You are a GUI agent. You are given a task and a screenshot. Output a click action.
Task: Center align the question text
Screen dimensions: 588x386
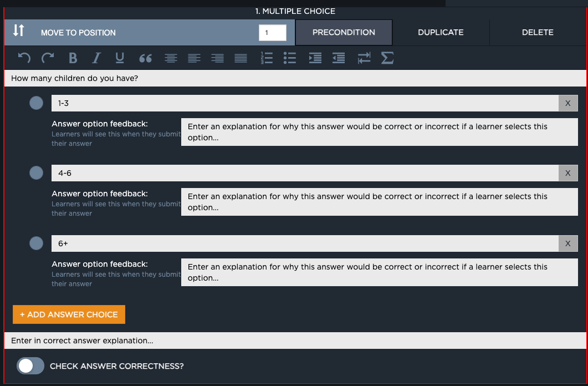point(171,58)
